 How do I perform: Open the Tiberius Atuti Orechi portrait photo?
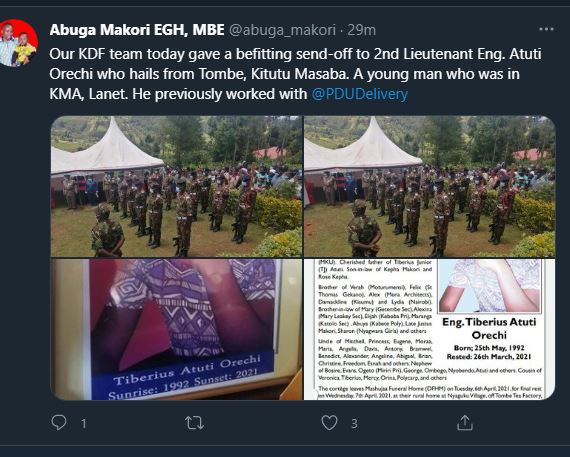176,329
